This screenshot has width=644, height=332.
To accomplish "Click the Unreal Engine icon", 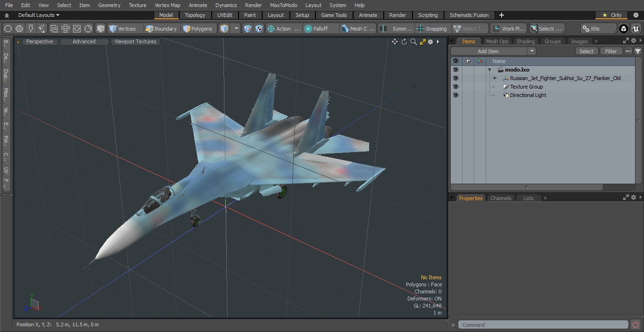I will click(x=636, y=29).
